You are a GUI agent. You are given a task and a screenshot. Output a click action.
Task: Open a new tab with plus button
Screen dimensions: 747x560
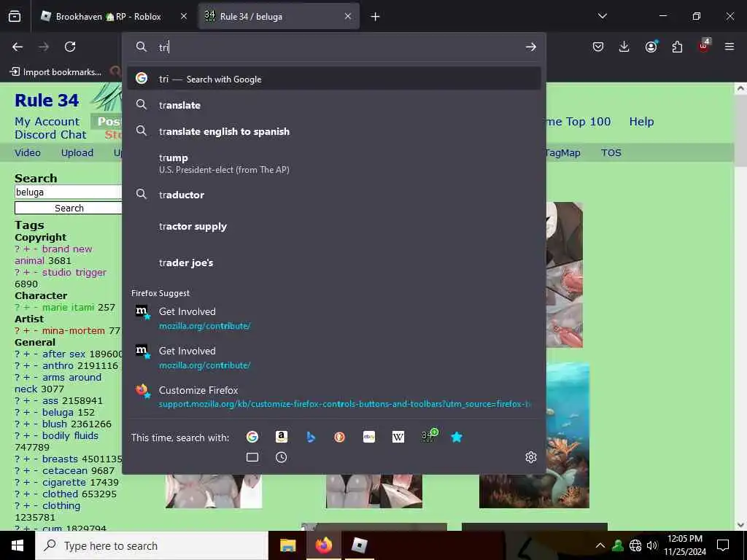[x=376, y=17]
